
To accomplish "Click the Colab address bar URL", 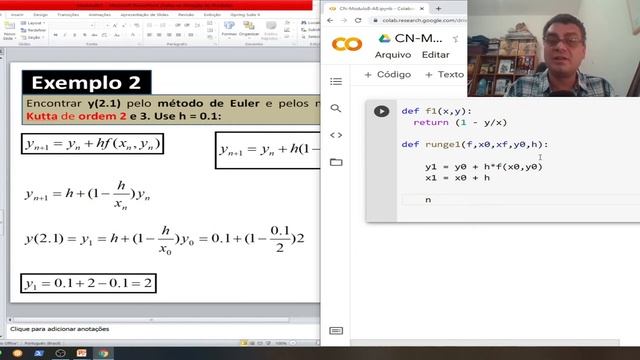I will coord(424,20).
